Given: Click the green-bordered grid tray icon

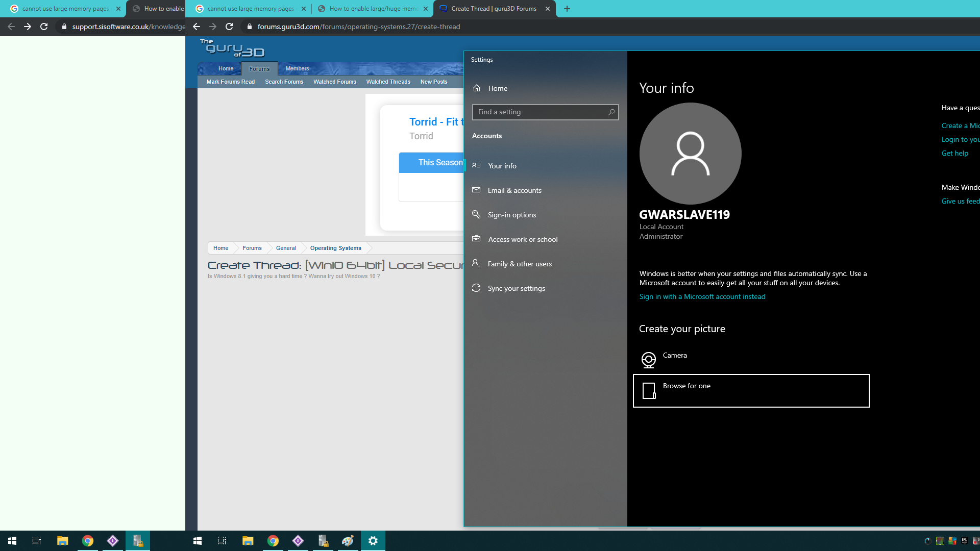Looking at the screenshot, I should 940,541.
